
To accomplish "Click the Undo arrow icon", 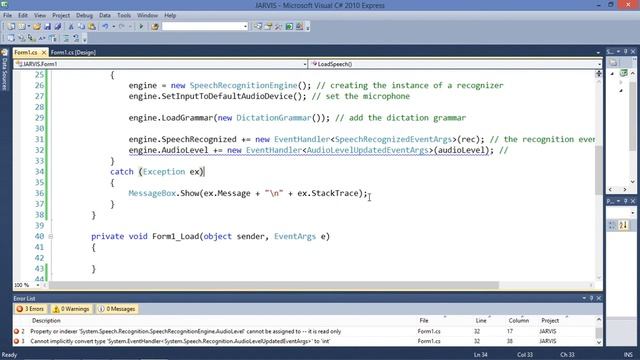I will click(x=105, y=27).
